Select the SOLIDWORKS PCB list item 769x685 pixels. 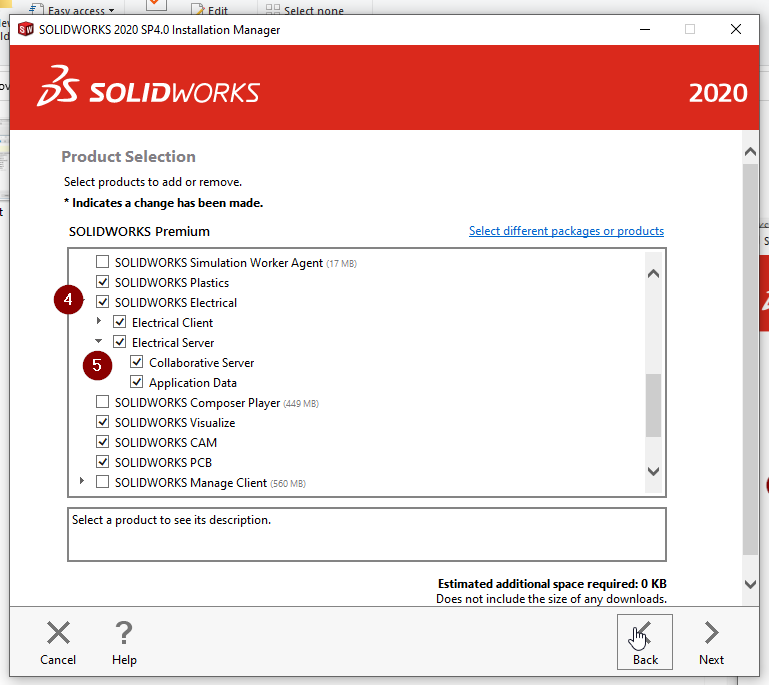163,463
